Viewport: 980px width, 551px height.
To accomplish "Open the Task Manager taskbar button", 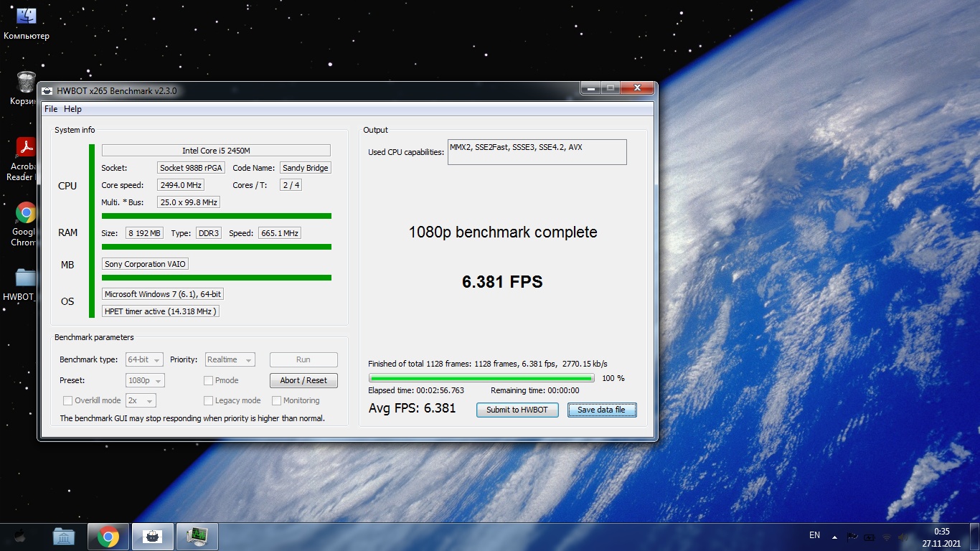I will 197,537.
